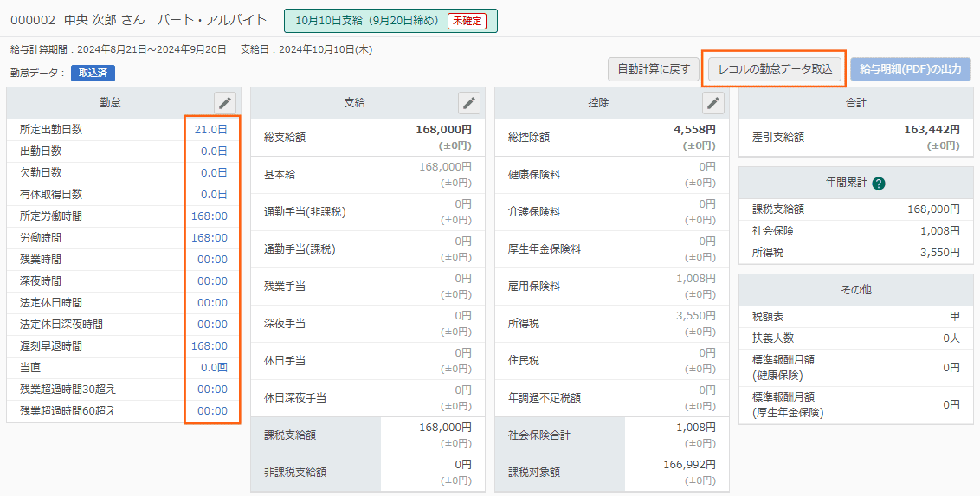This screenshot has height=496, width=980.
Task: Output 給与明細(PDF)の出力 button
Action: (x=910, y=69)
